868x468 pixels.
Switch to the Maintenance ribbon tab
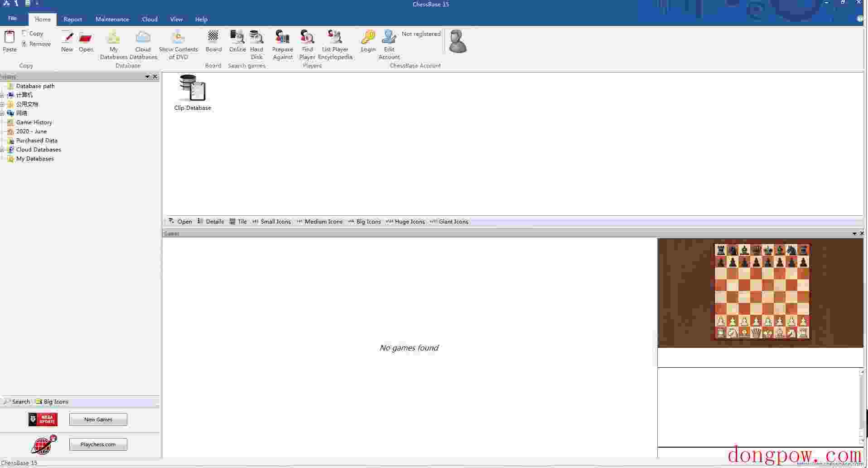112,19
